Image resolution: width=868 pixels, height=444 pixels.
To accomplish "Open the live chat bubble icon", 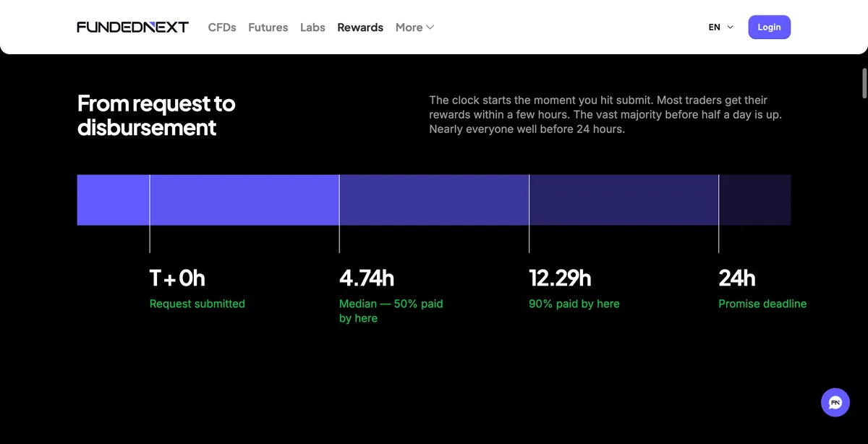I will pos(835,402).
